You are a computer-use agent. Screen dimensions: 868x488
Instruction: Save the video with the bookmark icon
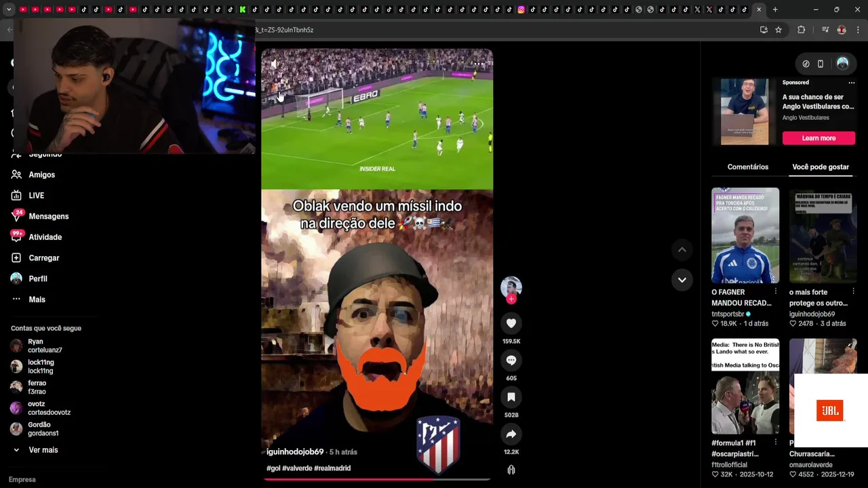coord(511,397)
